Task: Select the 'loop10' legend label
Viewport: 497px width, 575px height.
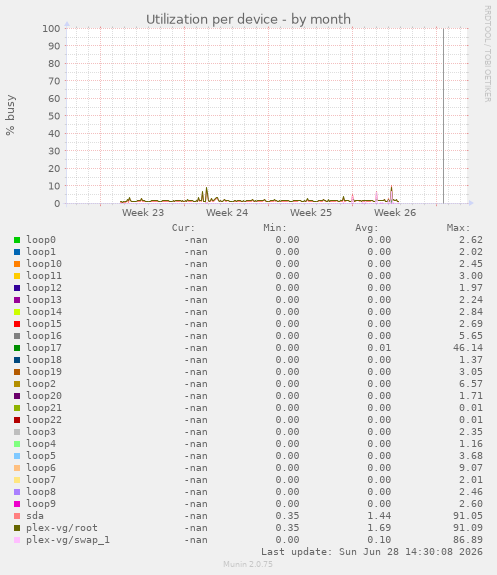Action: point(44,264)
